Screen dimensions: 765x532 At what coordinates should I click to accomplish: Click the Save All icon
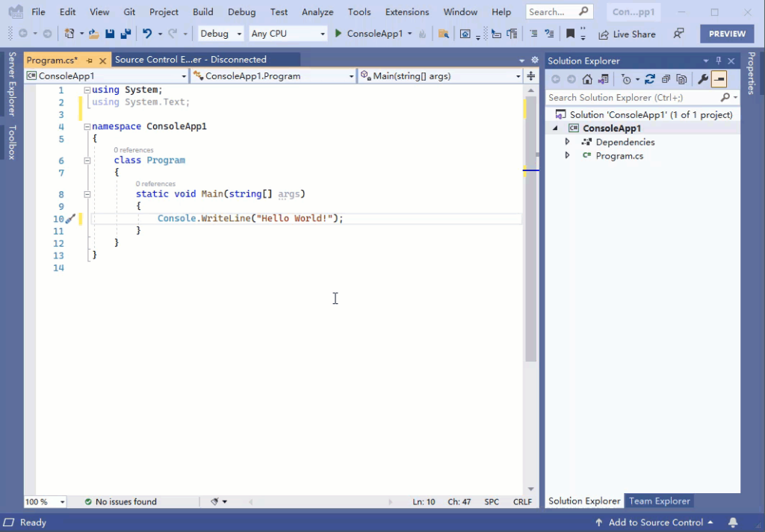pos(126,34)
